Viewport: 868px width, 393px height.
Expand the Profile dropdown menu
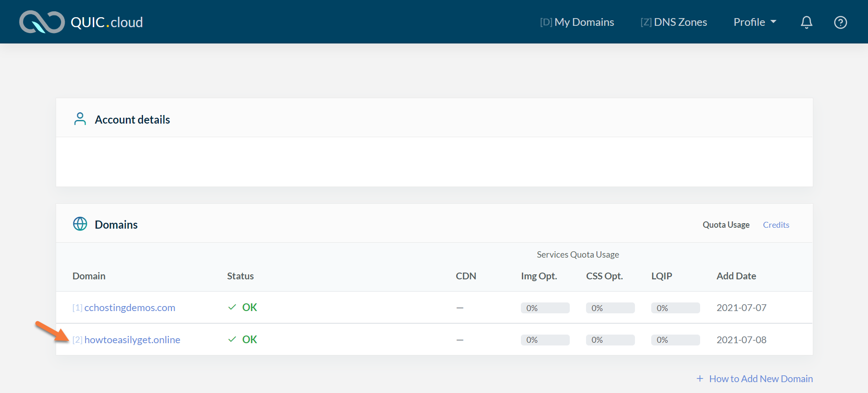coord(754,22)
